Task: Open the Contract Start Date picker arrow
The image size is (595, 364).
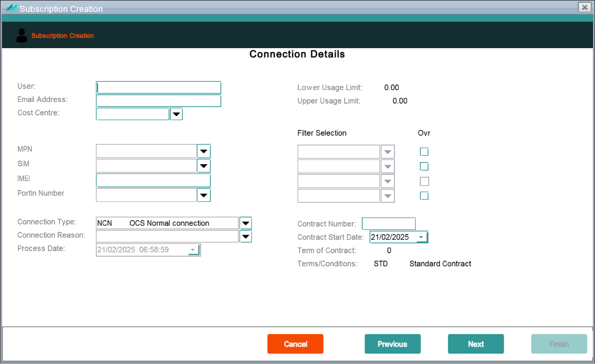Action: click(x=421, y=237)
